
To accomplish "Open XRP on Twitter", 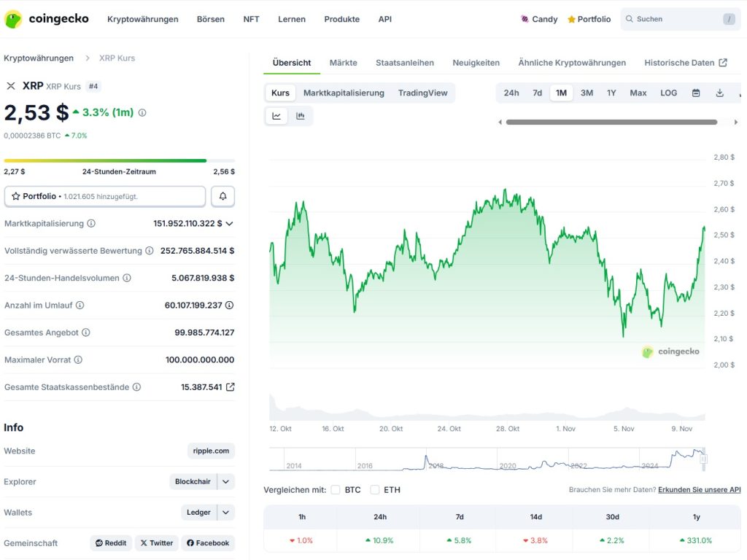I will tap(156, 542).
